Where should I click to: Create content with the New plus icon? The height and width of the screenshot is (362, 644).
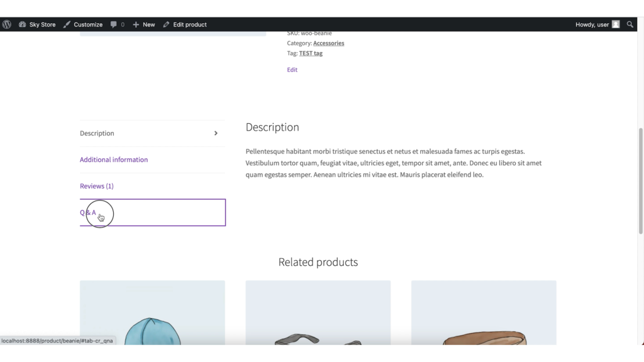tap(143, 24)
